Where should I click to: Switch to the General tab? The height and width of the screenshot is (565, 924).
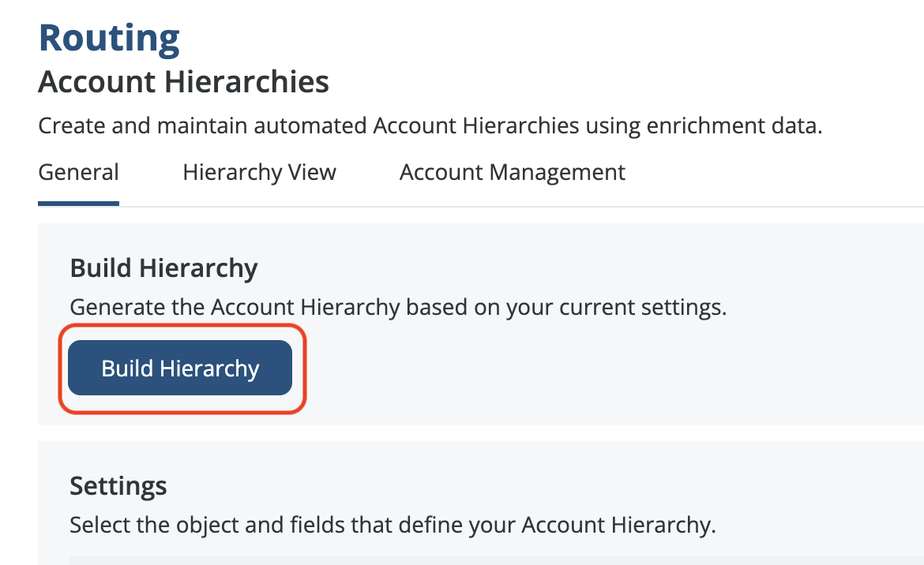78,173
